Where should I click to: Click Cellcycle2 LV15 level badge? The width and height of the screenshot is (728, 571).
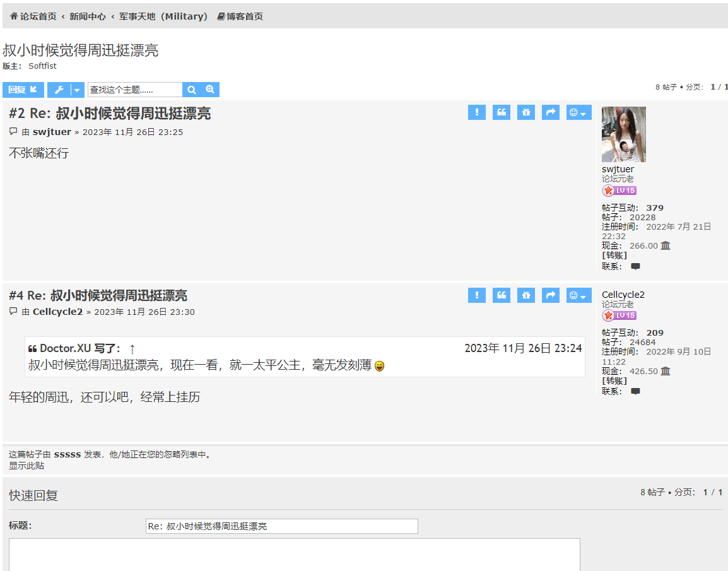coord(619,315)
